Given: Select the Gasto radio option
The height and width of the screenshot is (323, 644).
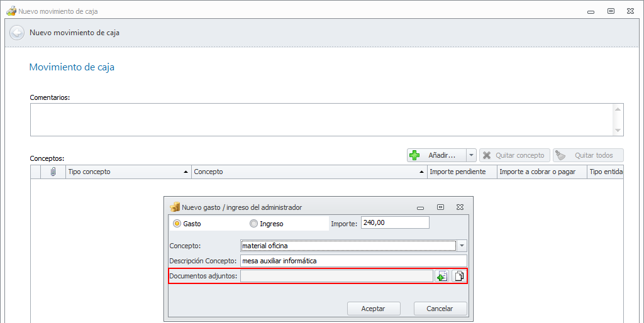Looking at the screenshot, I should (177, 223).
